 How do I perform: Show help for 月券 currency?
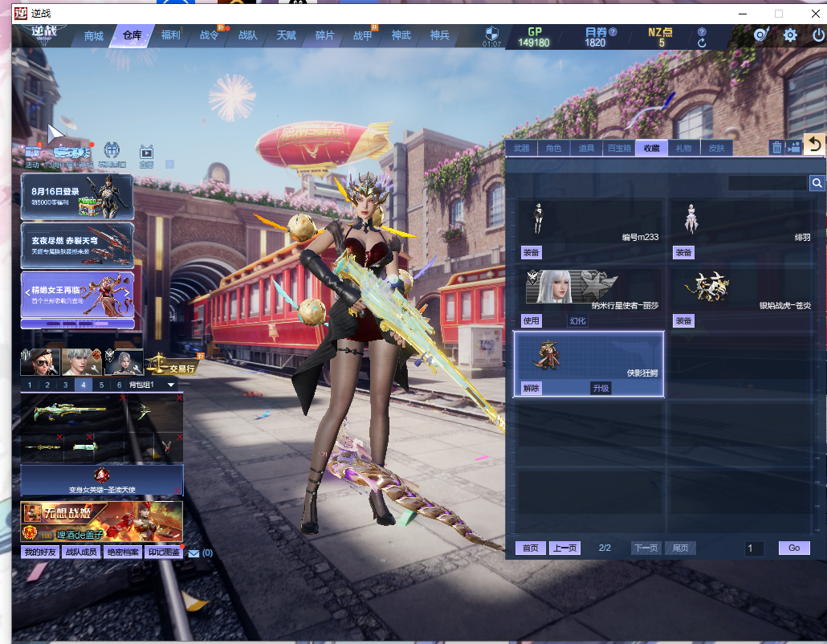pos(613,31)
